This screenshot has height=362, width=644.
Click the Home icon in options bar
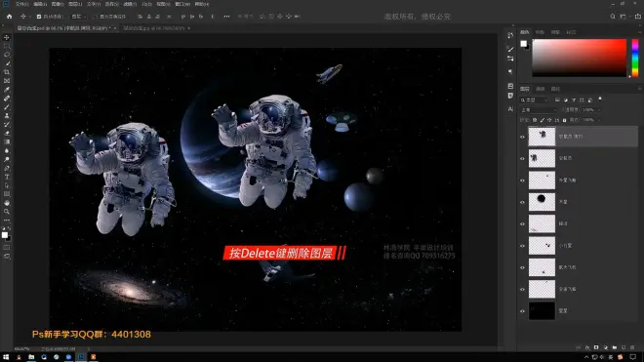tap(10, 17)
